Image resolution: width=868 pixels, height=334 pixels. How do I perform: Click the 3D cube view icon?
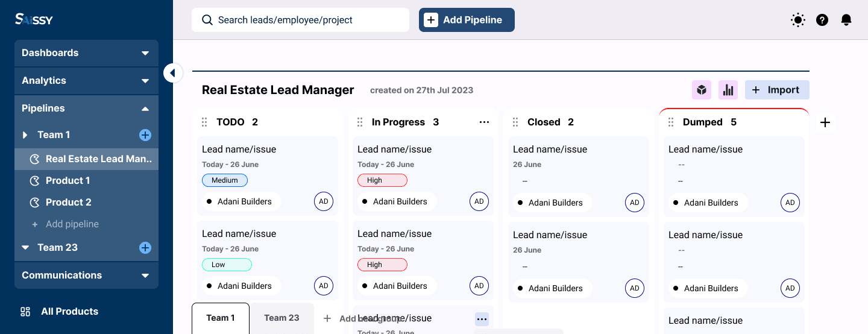[x=702, y=90]
